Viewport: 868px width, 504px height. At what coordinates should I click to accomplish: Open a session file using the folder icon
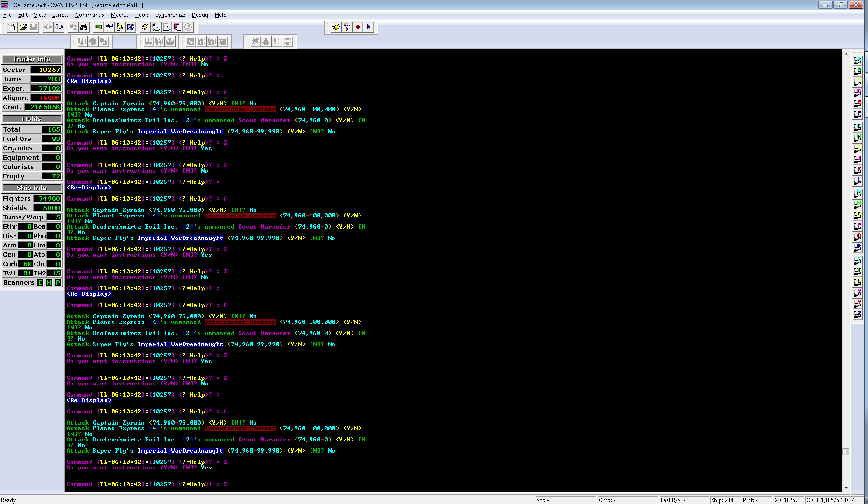[x=23, y=27]
